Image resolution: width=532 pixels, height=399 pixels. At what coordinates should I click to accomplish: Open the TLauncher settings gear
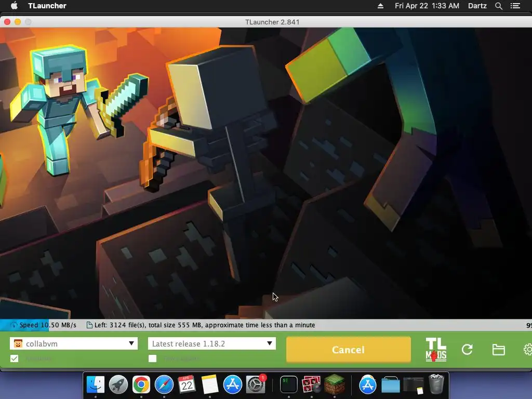(x=528, y=350)
